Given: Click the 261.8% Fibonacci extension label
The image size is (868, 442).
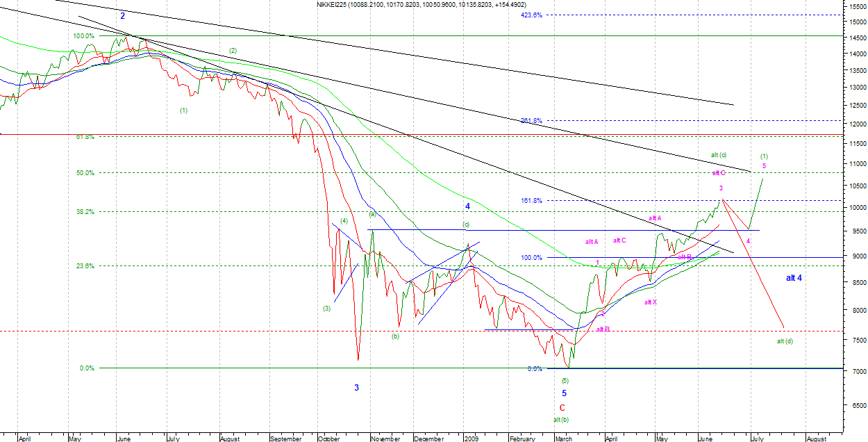Looking at the screenshot, I should (531, 121).
